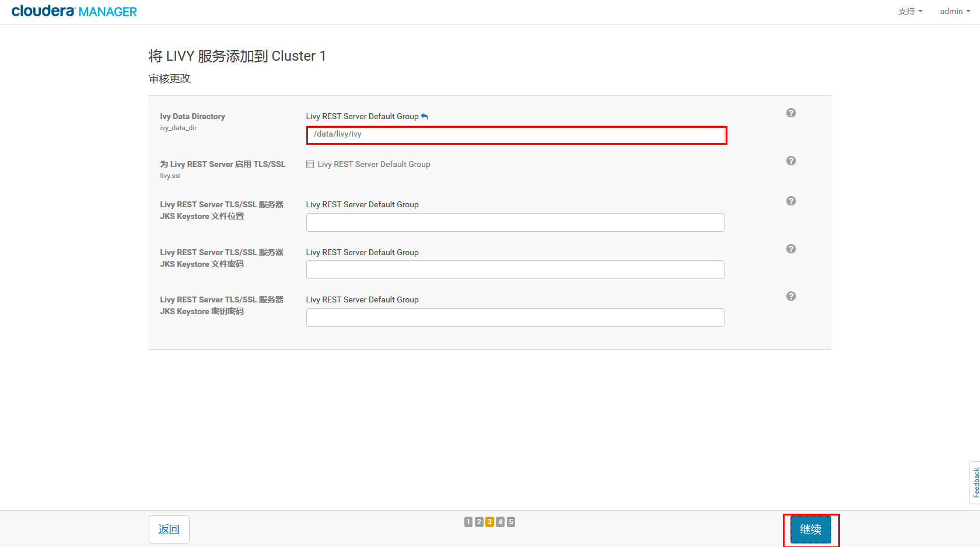Screen dimensions: 980x547
Task: Open the 支持 dropdown menu
Action: point(910,11)
